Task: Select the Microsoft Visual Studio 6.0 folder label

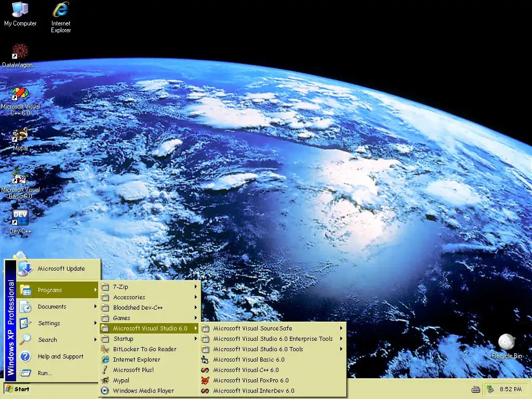Action: pyautogui.click(x=150, y=328)
